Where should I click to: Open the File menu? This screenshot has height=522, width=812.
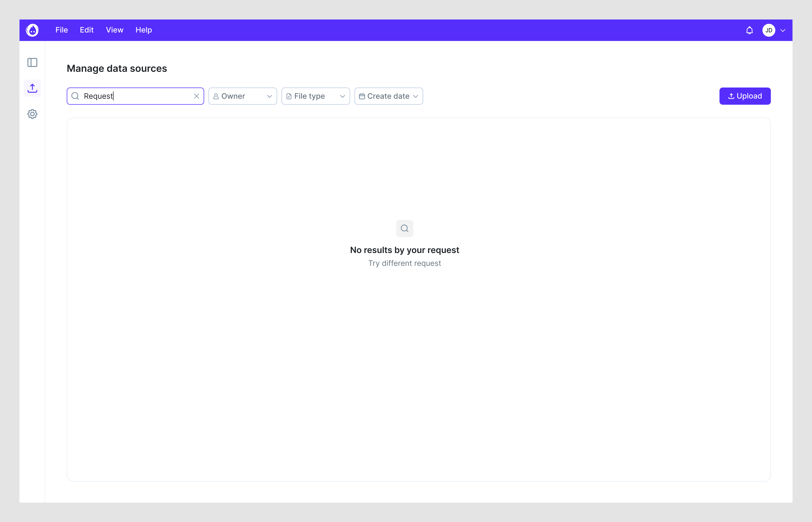click(62, 30)
